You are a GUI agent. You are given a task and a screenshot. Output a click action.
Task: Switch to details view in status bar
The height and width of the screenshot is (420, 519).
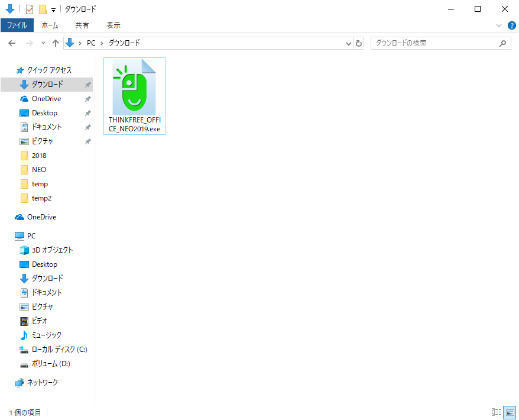point(496,412)
